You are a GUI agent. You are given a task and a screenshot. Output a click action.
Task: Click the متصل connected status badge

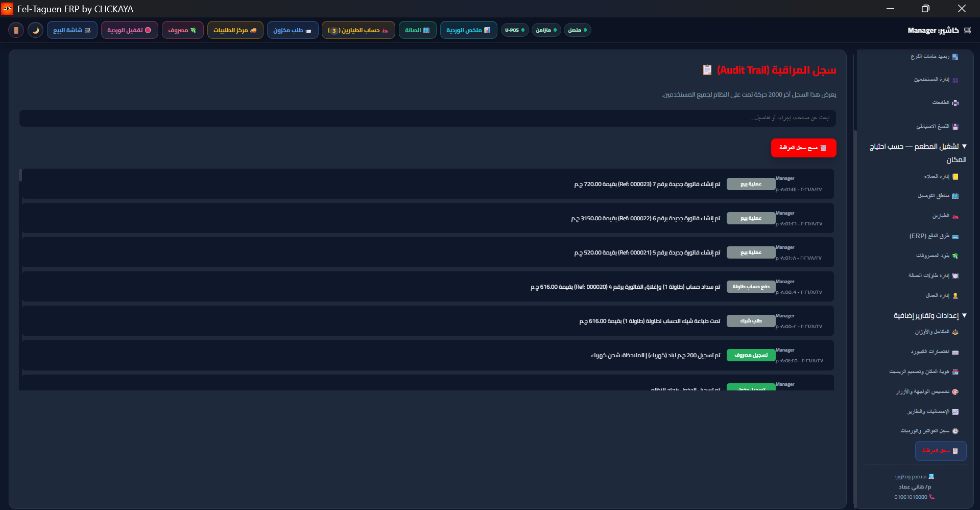(577, 30)
